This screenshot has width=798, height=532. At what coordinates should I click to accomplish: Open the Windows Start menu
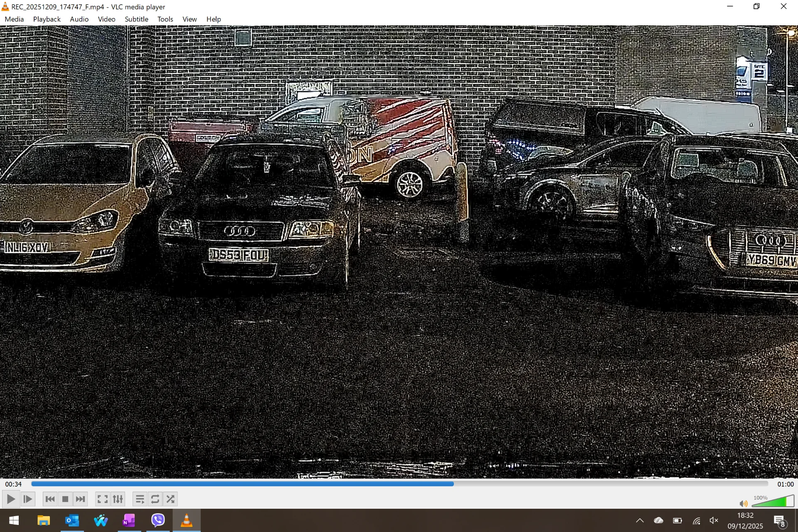pos(14,520)
